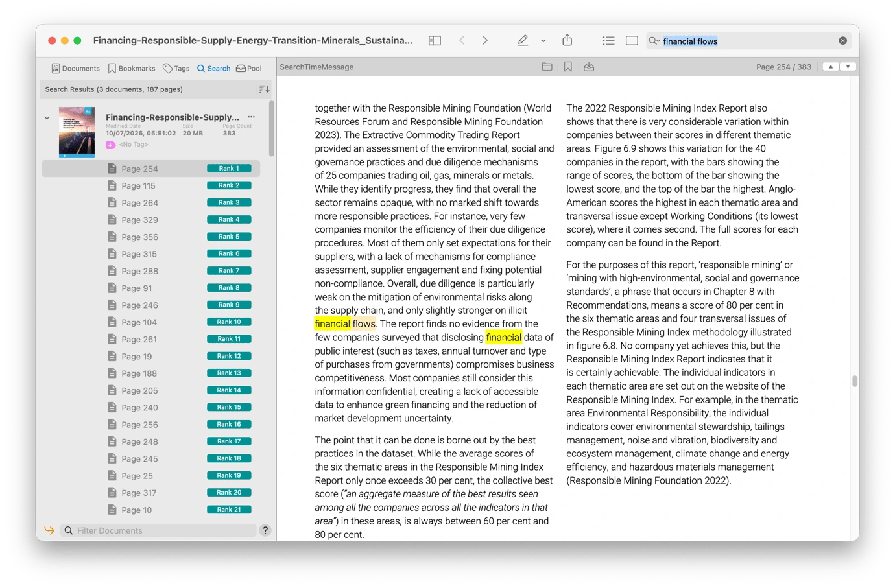Show the outline list view icon
The height and width of the screenshot is (588, 895).
point(608,41)
